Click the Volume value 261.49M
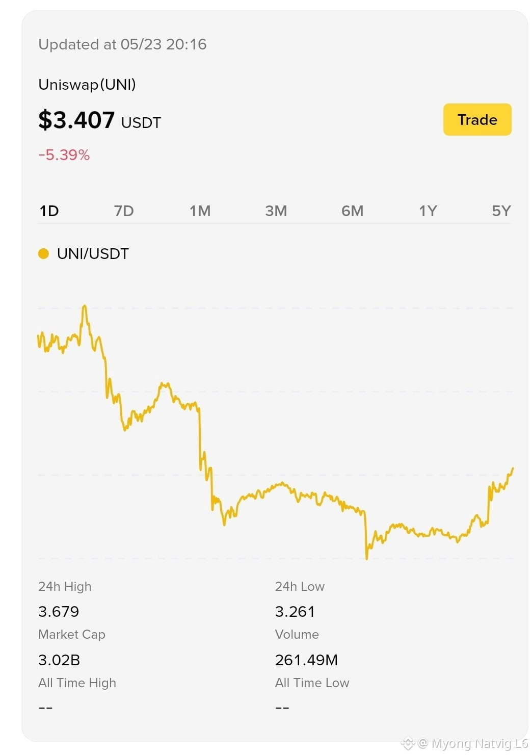This screenshot has height=756, width=532. (306, 660)
